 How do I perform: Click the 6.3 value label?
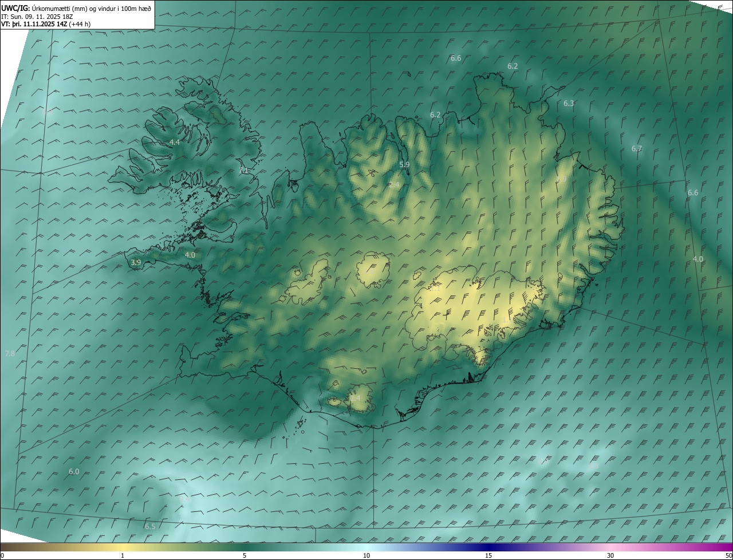point(569,104)
